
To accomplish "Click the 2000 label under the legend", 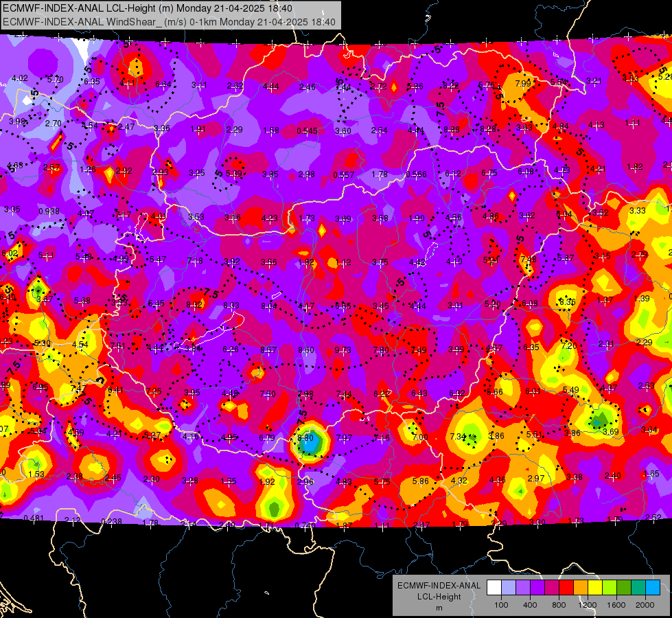I will 645,605.
